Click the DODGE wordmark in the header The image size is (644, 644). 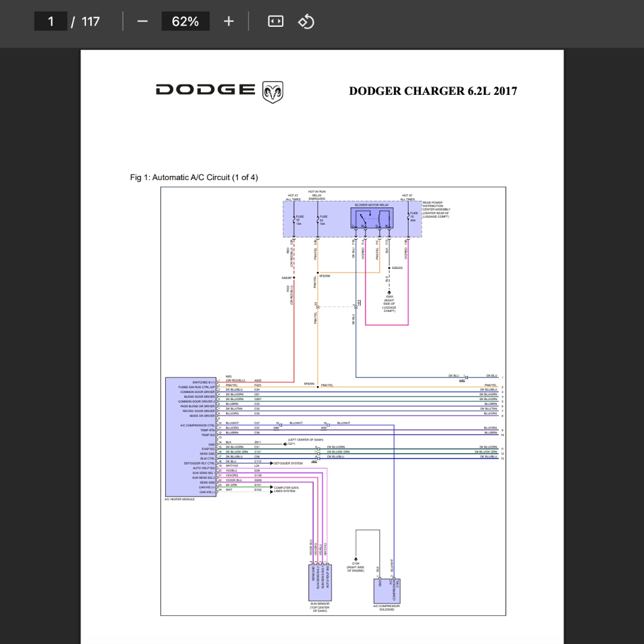[x=205, y=89]
